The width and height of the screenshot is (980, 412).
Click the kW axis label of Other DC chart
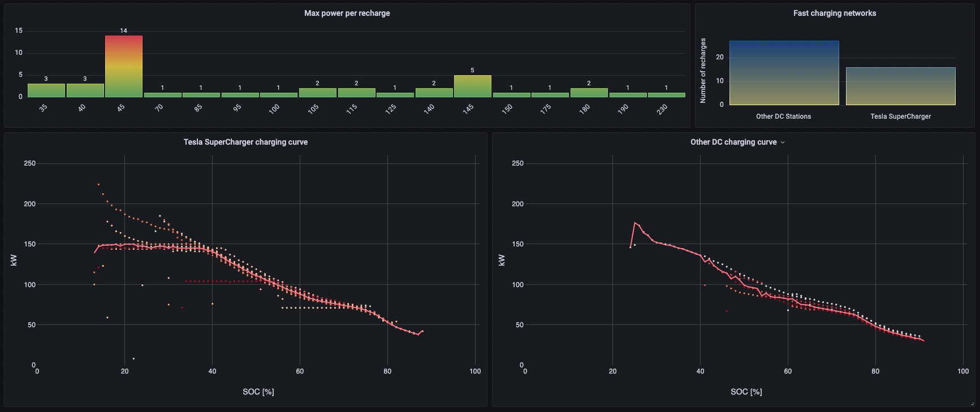tap(502, 260)
